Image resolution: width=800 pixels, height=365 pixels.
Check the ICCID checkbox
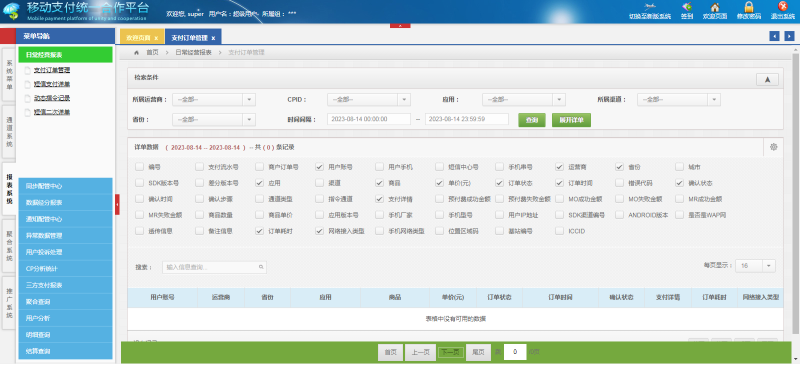pyautogui.click(x=560, y=231)
